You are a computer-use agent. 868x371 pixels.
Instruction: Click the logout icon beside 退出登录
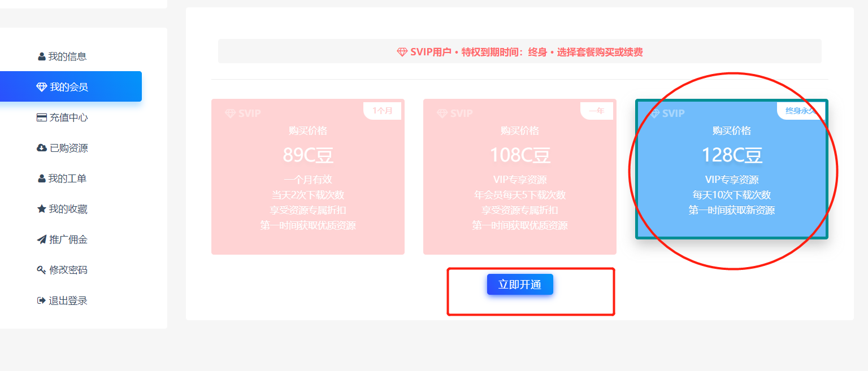(41, 300)
